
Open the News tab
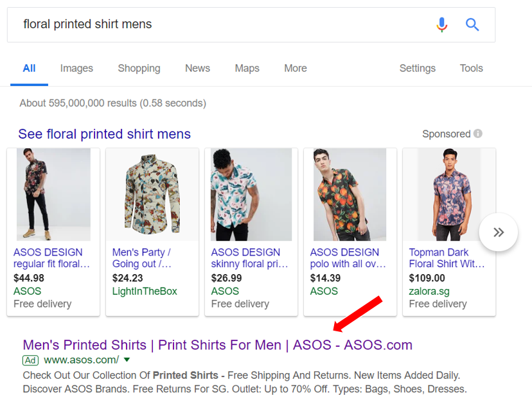(x=197, y=68)
